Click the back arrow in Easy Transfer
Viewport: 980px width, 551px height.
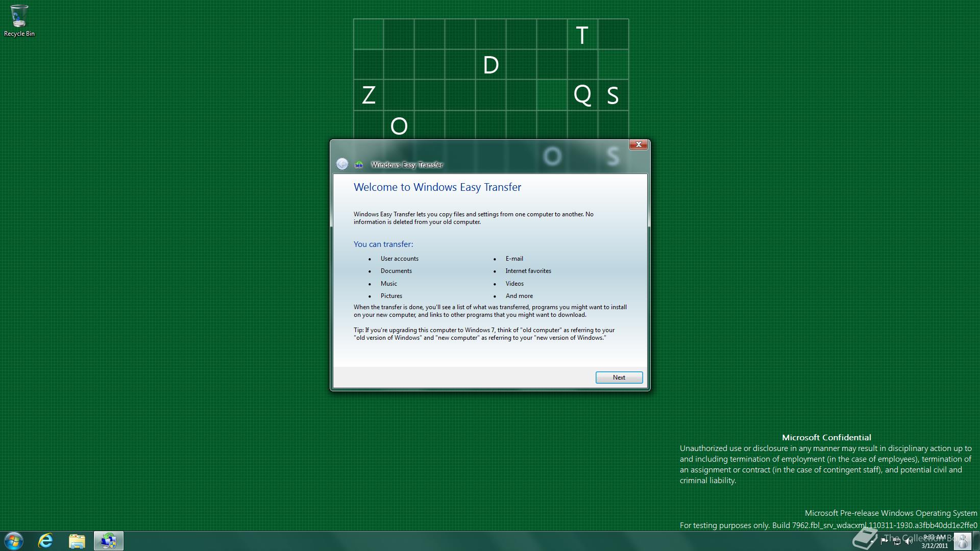tap(342, 164)
